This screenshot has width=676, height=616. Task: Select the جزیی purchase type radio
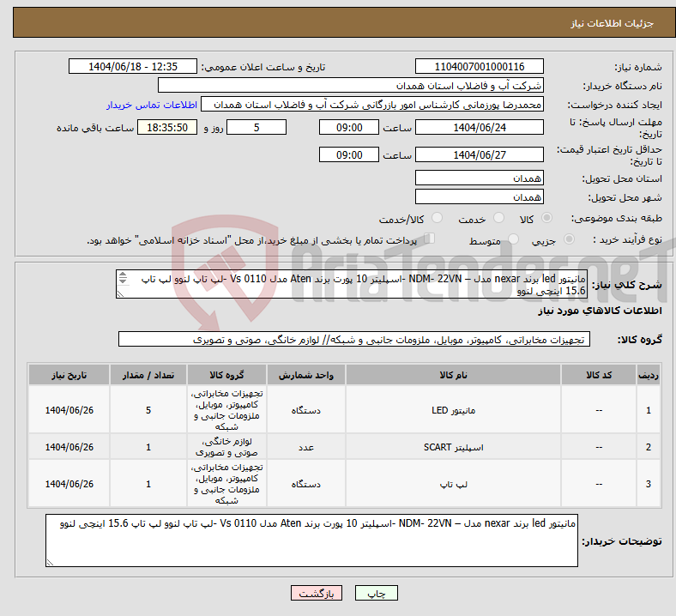point(569,239)
